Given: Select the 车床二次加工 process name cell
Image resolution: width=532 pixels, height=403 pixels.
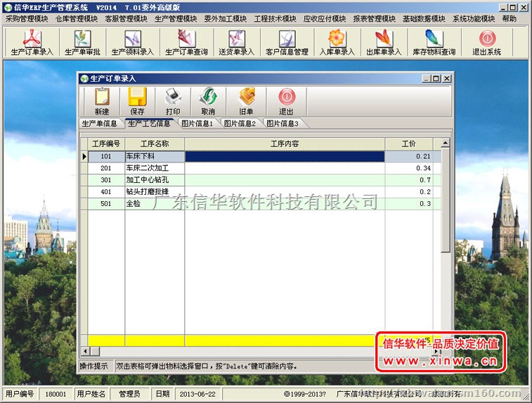Looking at the screenshot, I should pos(155,168).
